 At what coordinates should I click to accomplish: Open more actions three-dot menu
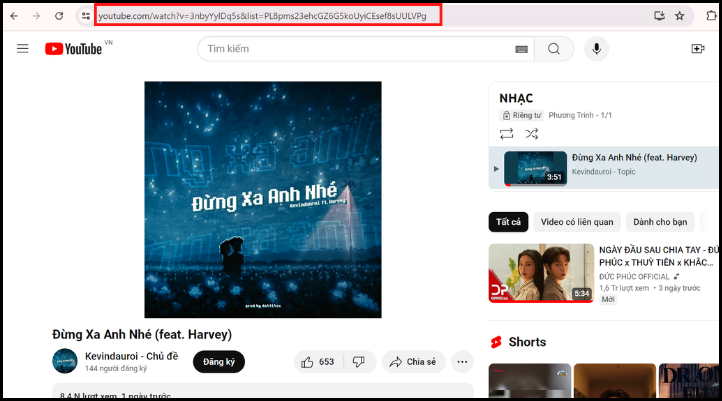pyautogui.click(x=462, y=362)
